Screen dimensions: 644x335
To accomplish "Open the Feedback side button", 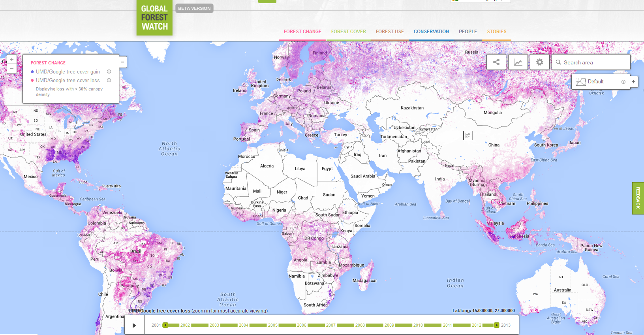I will [638, 198].
